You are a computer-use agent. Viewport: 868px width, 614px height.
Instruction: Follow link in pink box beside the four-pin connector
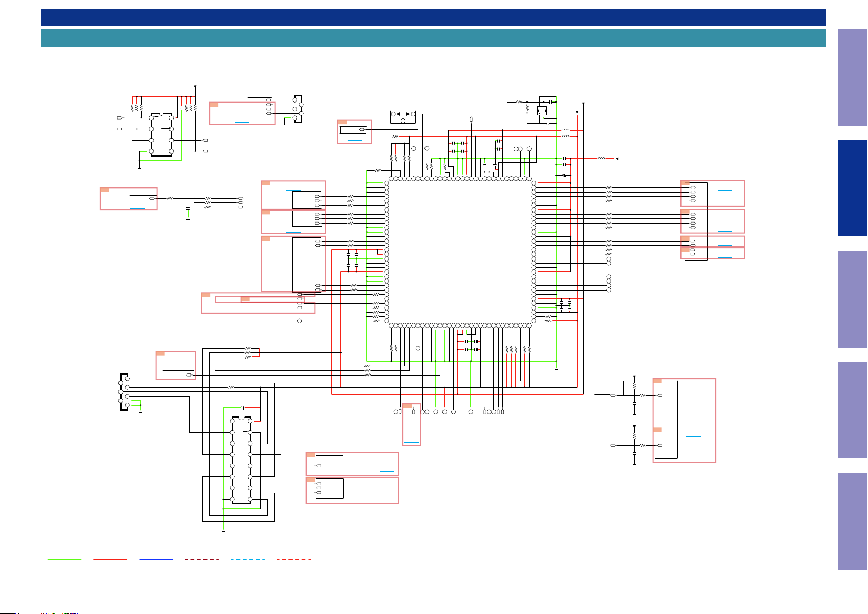pos(242,122)
